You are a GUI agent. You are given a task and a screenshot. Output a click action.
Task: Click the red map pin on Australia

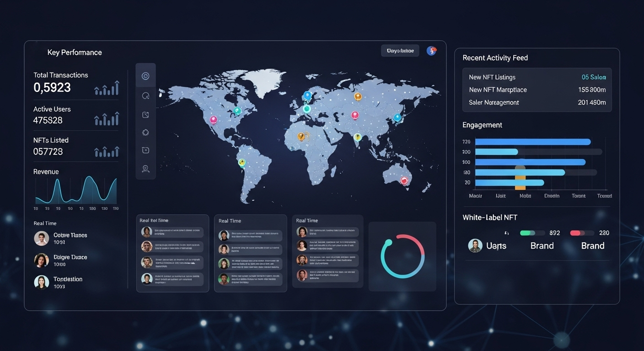[404, 180]
